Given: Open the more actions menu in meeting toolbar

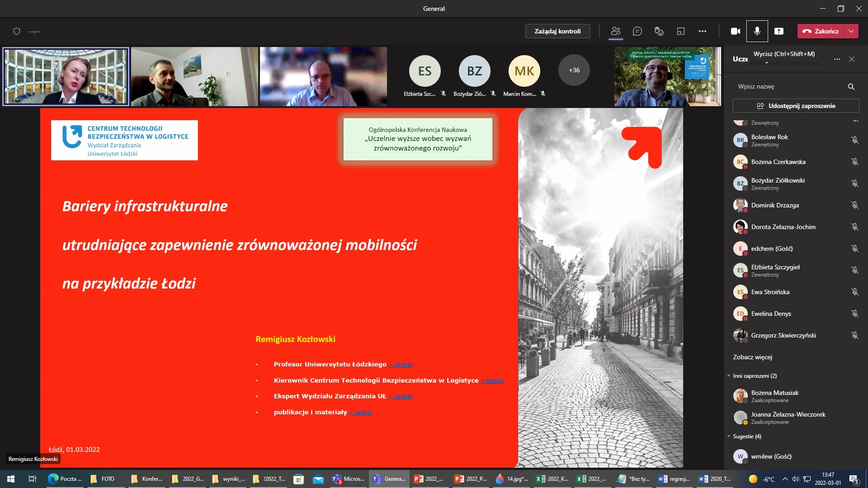Looking at the screenshot, I should 703,31.
